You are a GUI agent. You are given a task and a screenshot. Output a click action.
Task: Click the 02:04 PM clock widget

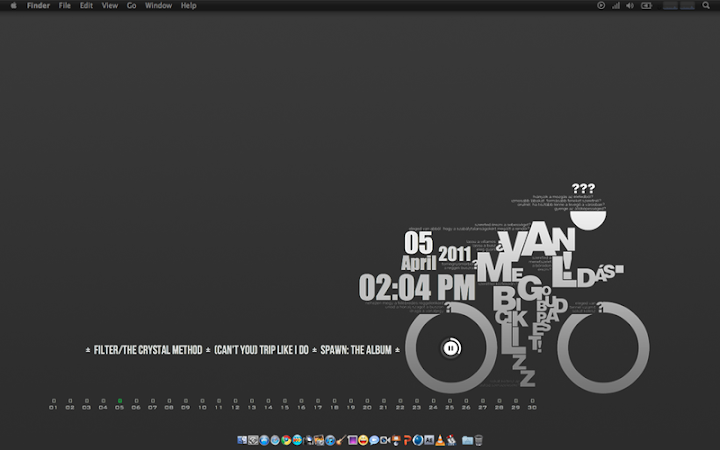[x=417, y=287]
